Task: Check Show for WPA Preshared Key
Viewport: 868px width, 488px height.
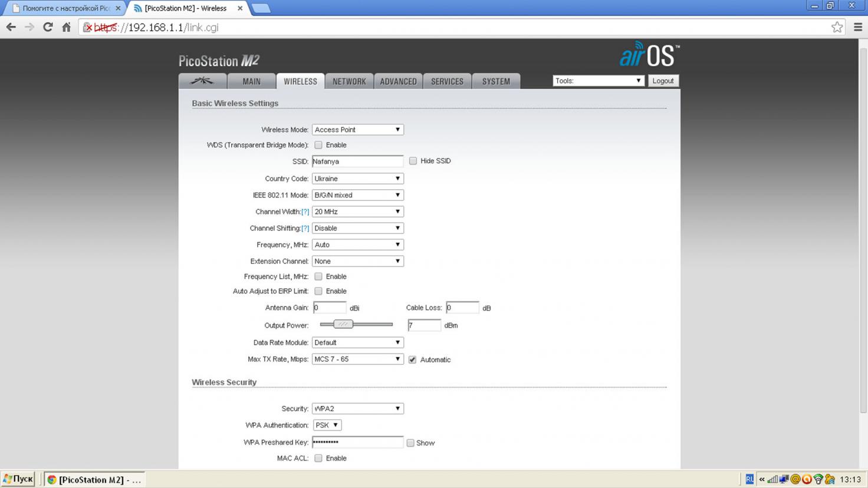Action: [x=410, y=443]
